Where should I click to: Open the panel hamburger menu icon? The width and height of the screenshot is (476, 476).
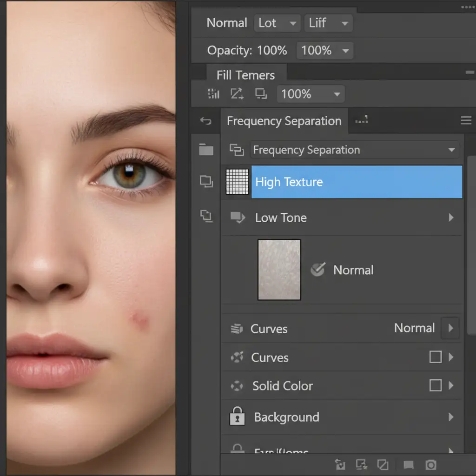[466, 121]
